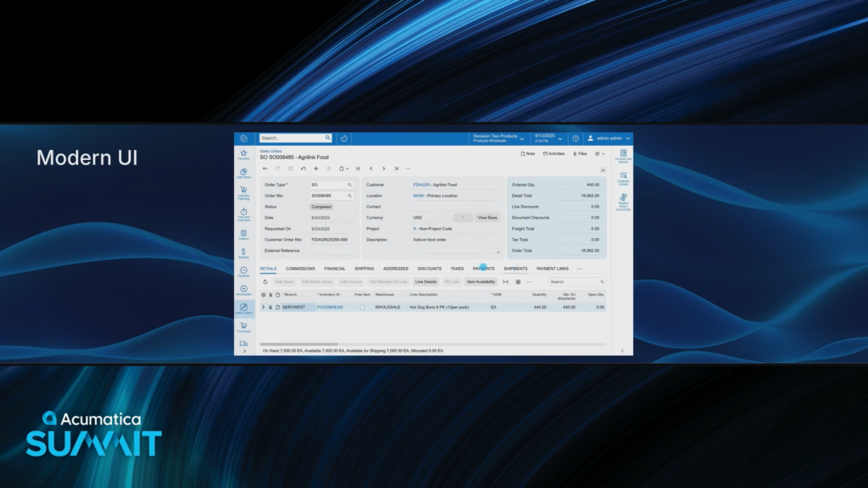
Task: Refresh the details grid
Action: pyautogui.click(x=264, y=281)
